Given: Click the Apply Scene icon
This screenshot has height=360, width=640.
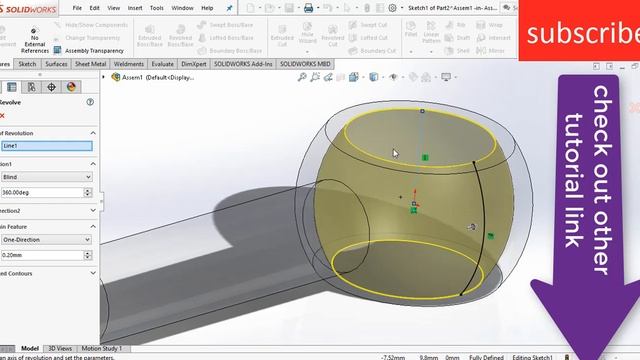Looking at the screenshot, I should pyautogui.click(x=426, y=77).
